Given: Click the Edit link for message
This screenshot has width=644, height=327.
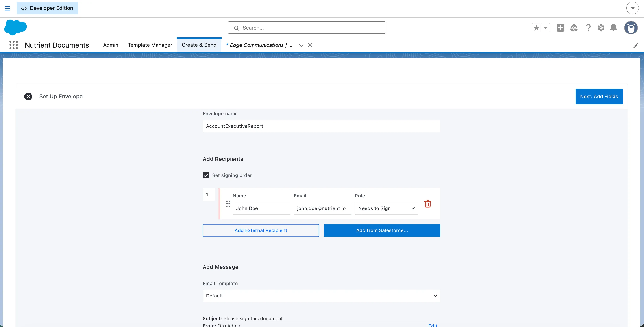Looking at the screenshot, I should [x=433, y=325].
